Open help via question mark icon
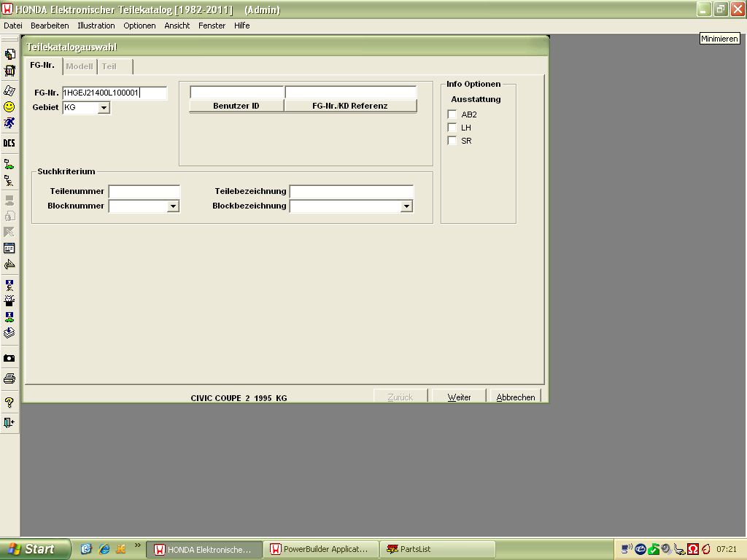 9,402
